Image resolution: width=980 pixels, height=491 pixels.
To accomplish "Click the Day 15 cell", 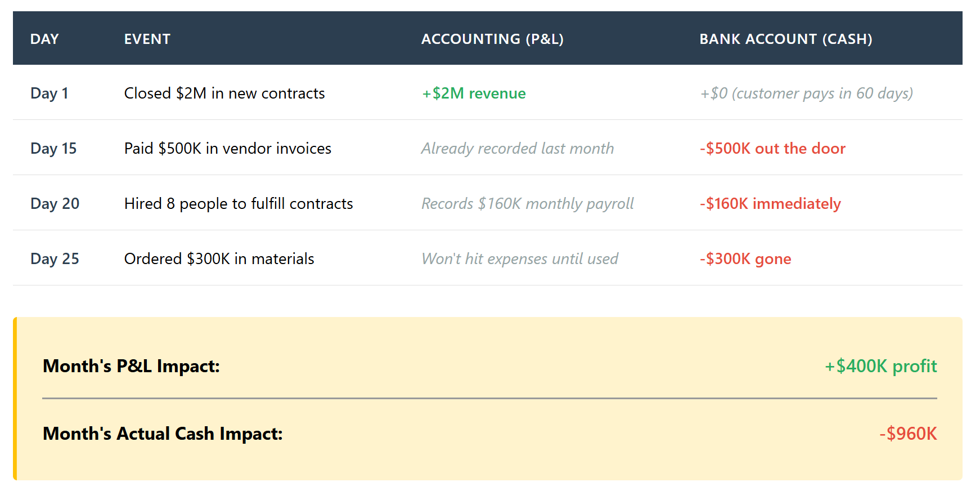I will (53, 148).
